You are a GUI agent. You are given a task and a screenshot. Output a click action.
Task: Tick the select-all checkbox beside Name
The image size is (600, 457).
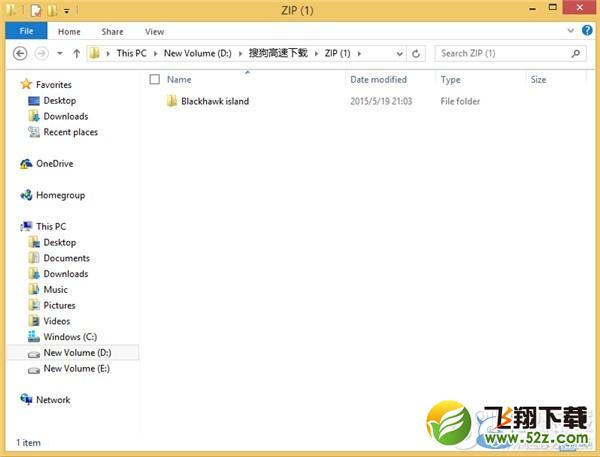coord(154,79)
